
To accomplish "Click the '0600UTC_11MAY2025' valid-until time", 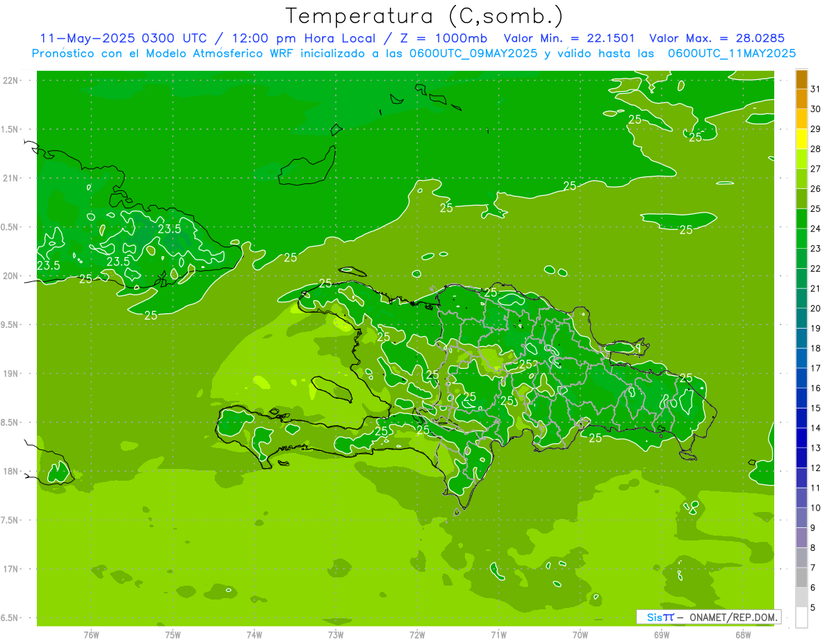I will click(x=732, y=53).
